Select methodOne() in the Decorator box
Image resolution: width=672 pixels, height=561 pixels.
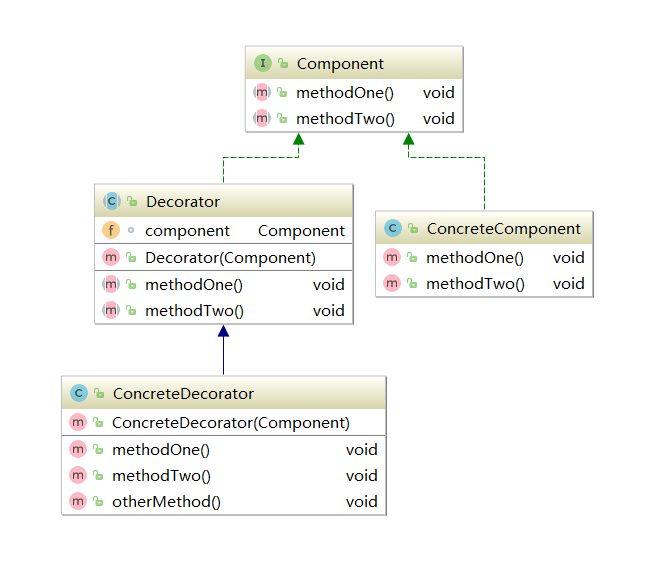194,285
